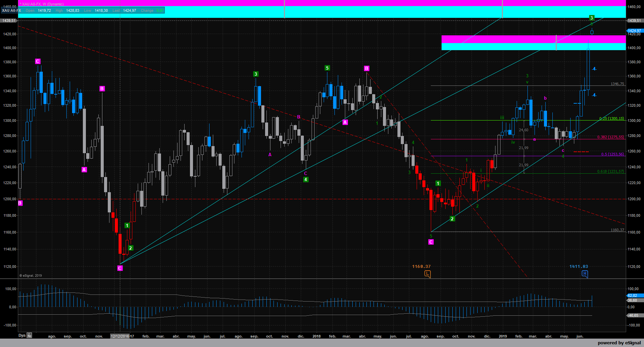Screen dimensions: 644x347
Task: Click the magenta B label at far left
Action: pyautogui.click(x=20, y=203)
